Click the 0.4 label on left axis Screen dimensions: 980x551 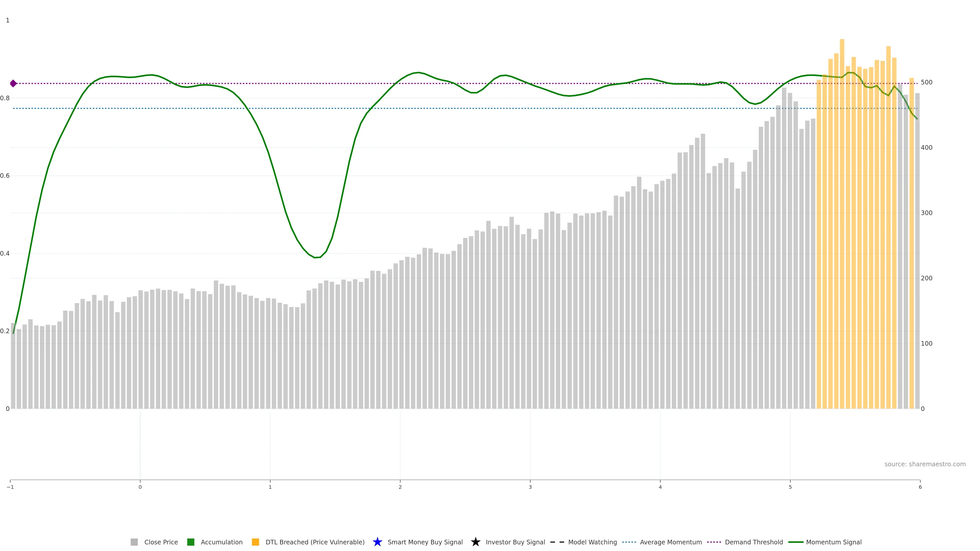point(5,254)
